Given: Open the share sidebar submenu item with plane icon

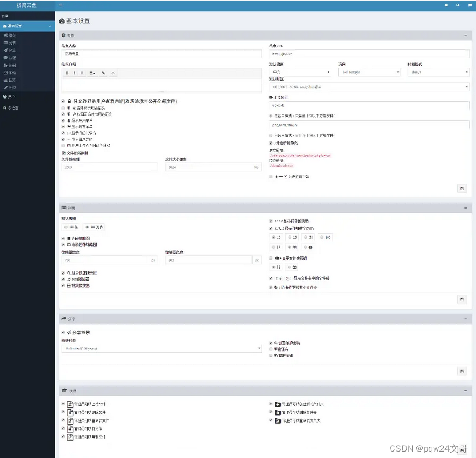Looking at the screenshot, I should (10, 50).
